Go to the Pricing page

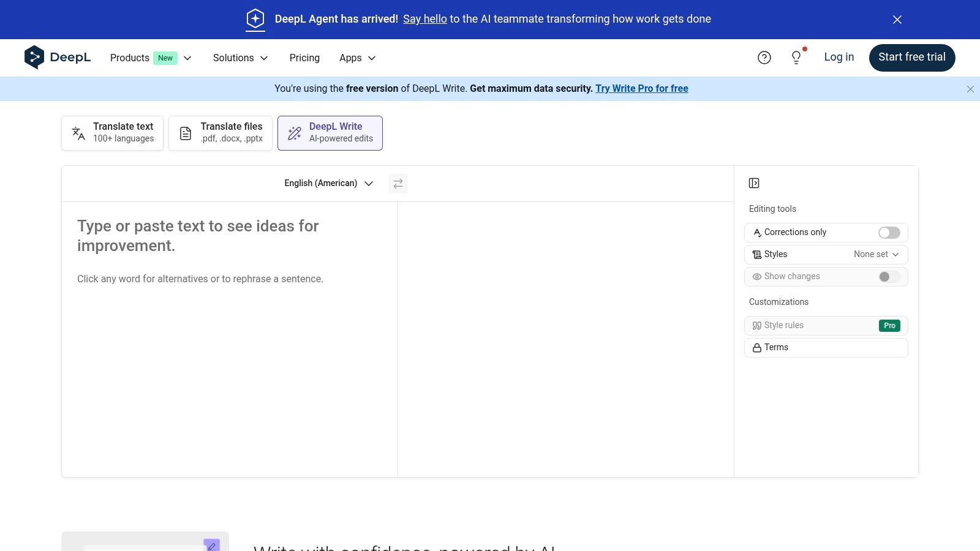304,58
